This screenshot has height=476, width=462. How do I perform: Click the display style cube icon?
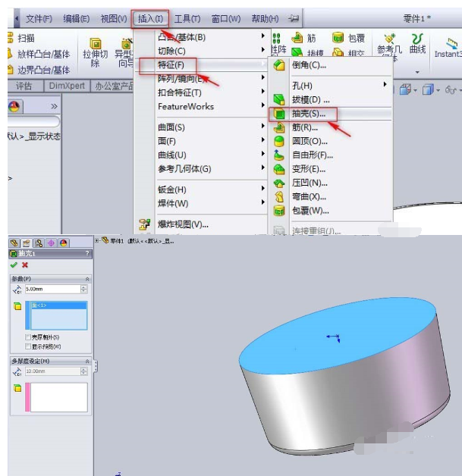click(428, 90)
